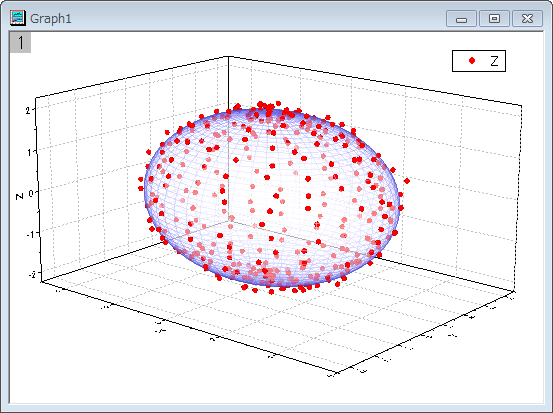
Task: Click the Graph1 title bar text
Action: pos(51,18)
